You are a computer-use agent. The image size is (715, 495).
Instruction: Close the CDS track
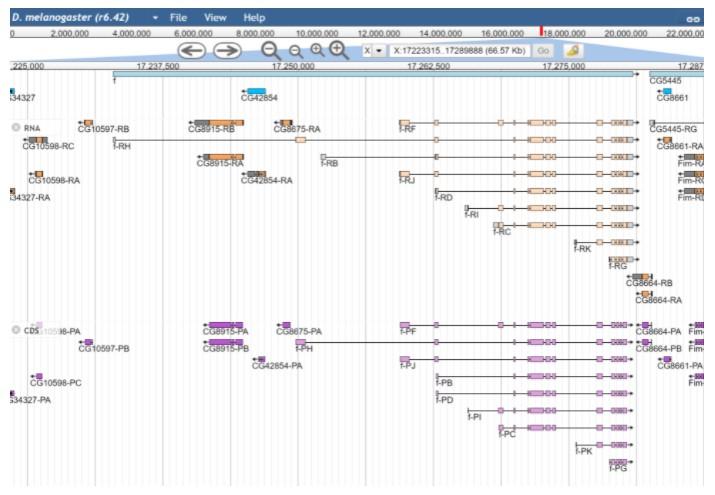tap(16, 330)
